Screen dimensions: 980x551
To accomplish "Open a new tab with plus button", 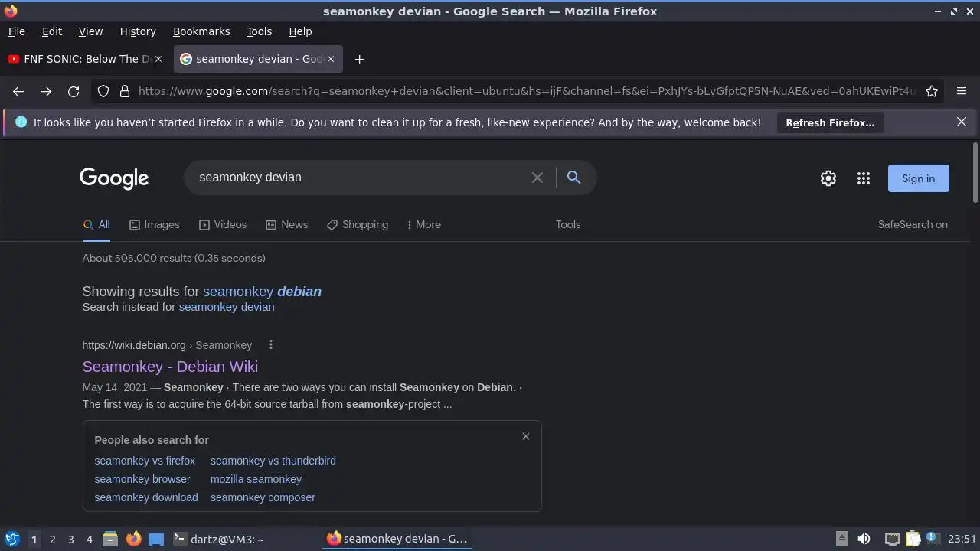I will [x=359, y=59].
